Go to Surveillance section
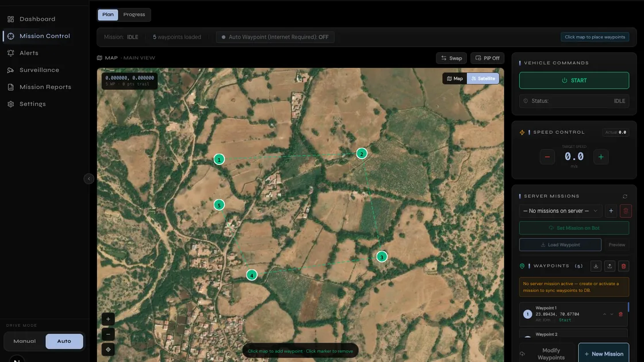This screenshot has width=644, height=362. click(39, 70)
